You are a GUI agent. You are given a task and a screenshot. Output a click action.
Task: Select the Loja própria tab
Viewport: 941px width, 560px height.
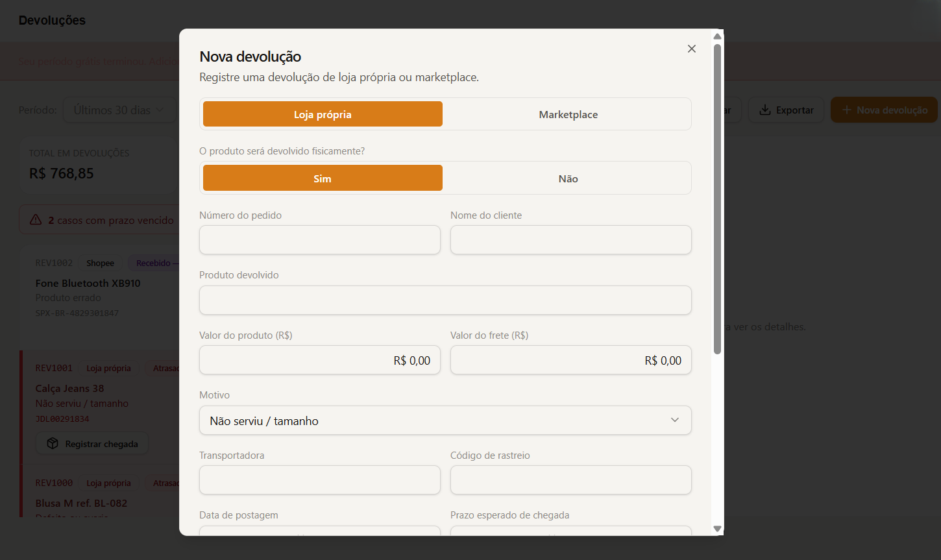pos(323,114)
